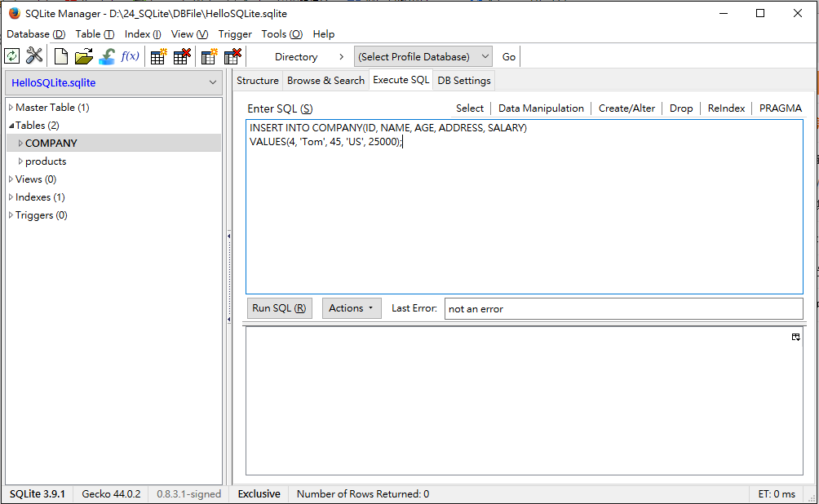Screen dimensions: 819x504
Task: Expand the products table node
Action: (x=20, y=161)
